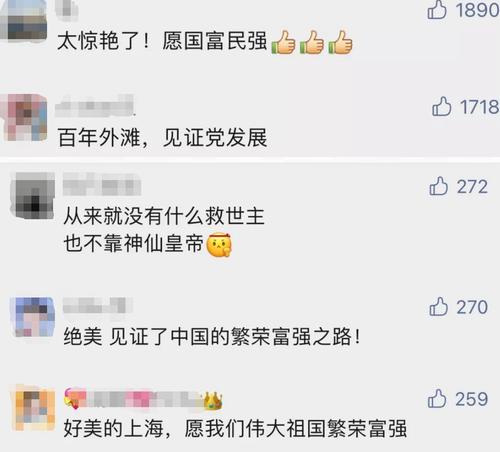Image resolution: width=500 pixels, height=452 pixels.
Task: Tap the crown emoji in the last username
Action: tap(213, 401)
